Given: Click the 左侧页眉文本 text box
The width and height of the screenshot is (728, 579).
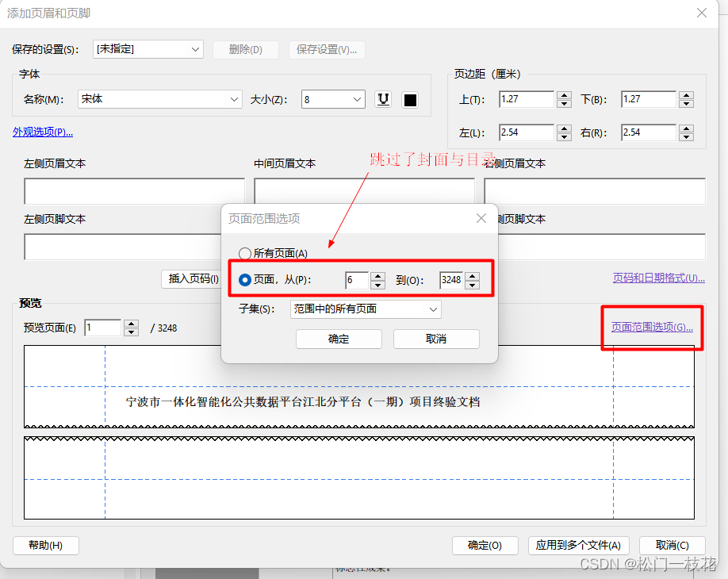Looking at the screenshot, I should [134, 191].
